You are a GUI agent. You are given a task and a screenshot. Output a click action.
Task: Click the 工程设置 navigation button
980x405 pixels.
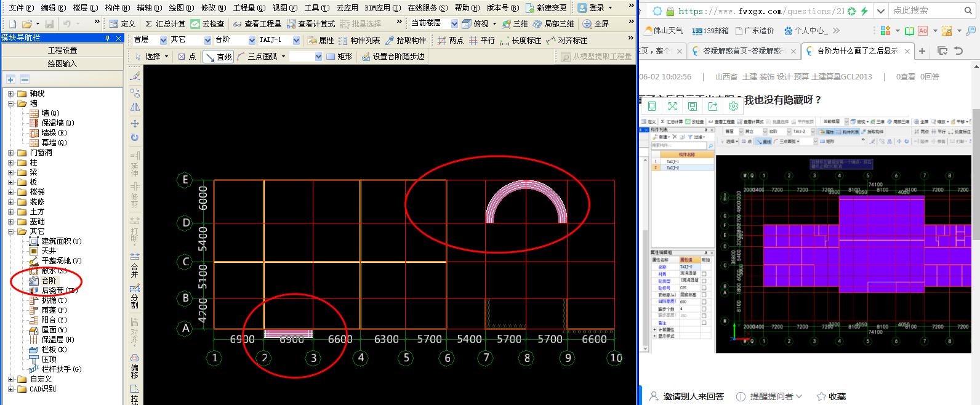(63, 50)
